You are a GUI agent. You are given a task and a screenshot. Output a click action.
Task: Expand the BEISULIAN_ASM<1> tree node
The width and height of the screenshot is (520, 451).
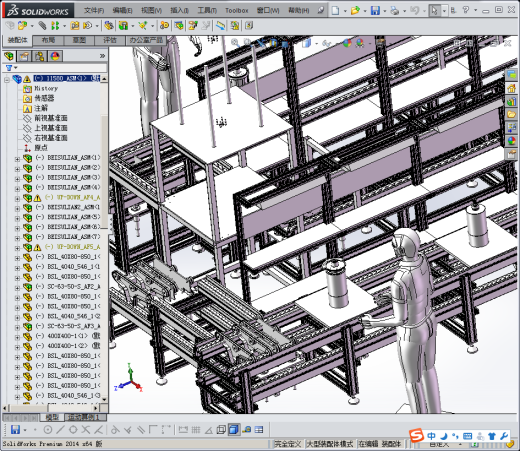[17, 159]
